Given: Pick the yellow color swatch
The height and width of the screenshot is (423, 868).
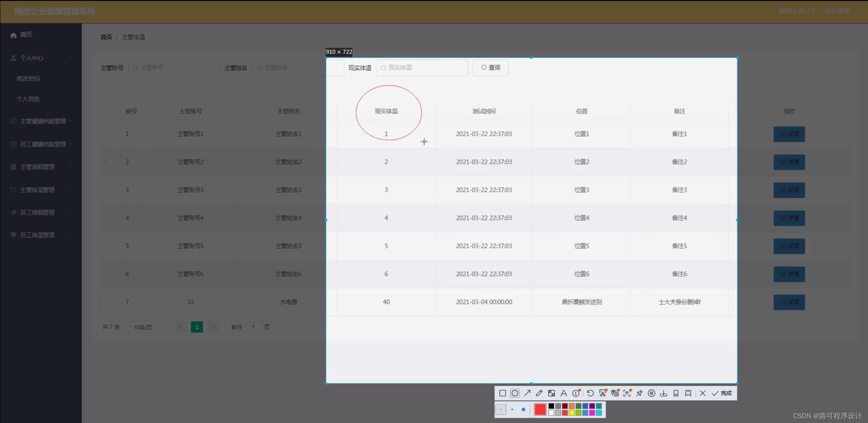Looking at the screenshot, I should pos(571,413).
